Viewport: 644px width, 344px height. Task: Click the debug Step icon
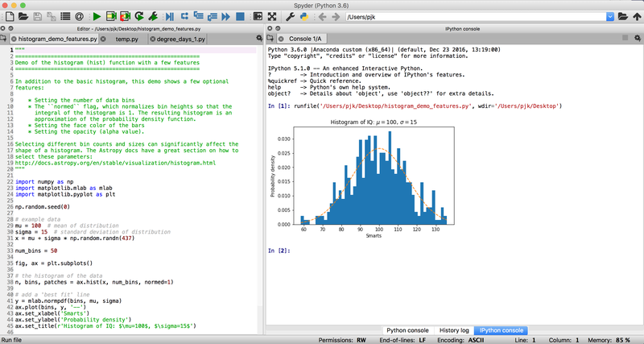(x=184, y=16)
